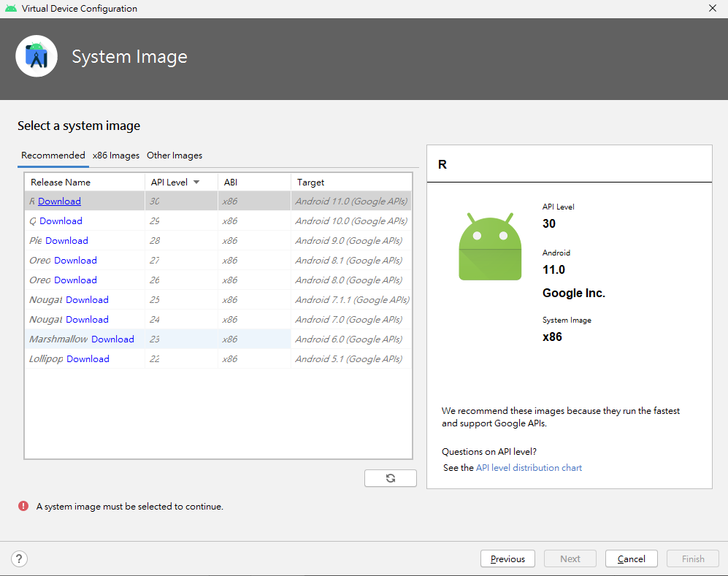Sort table by API Level arrow

click(x=196, y=183)
